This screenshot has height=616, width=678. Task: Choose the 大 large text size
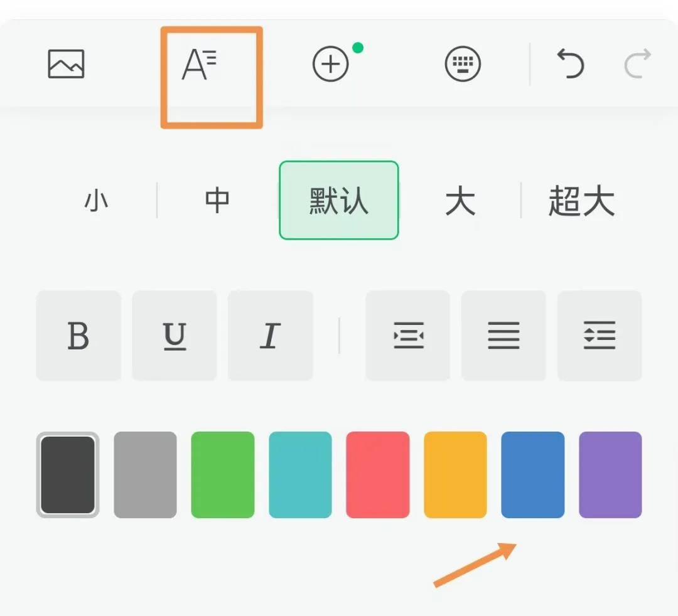(x=460, y=199)
